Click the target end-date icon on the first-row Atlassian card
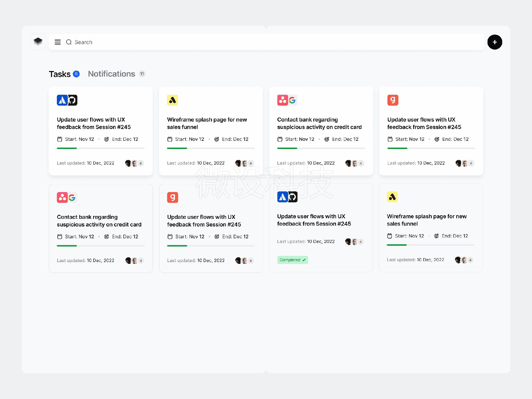The width and height of the screenshot is (532, 399). 106,139
